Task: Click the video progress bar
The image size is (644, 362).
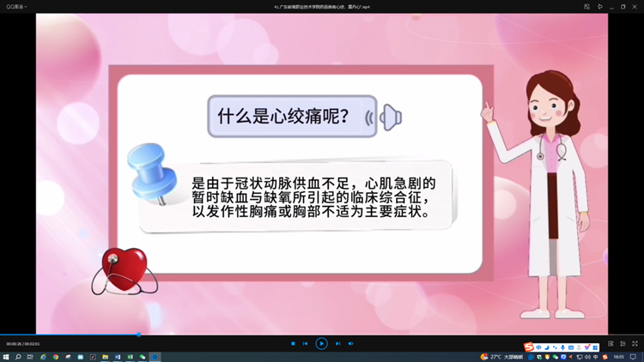Action: tap(258, 335)
